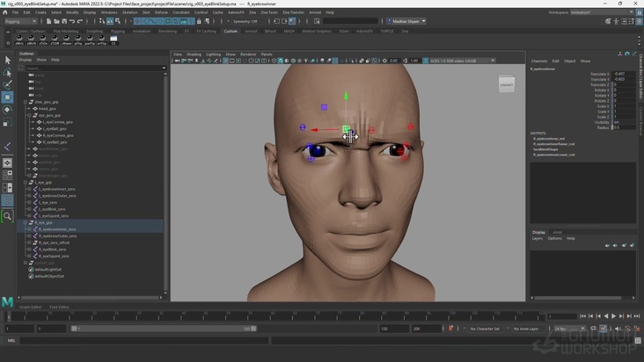644x362 pixels.
Task: Click the Redo arrow icon
Action: point(80,21)
